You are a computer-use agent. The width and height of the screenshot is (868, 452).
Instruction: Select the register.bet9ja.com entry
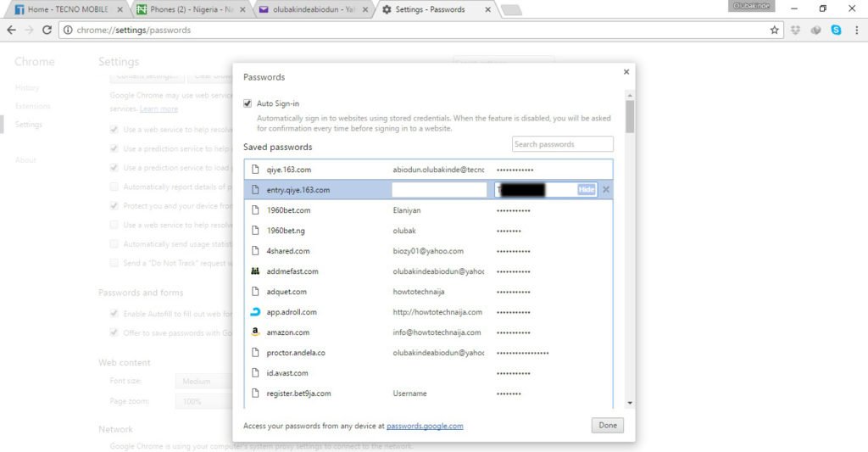tap(428, 393)
